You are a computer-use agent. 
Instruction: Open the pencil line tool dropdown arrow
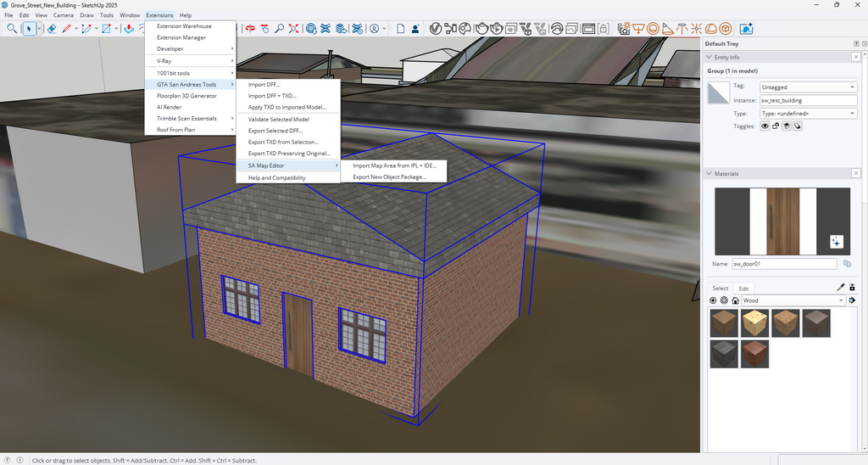click(x=76, y=28)
